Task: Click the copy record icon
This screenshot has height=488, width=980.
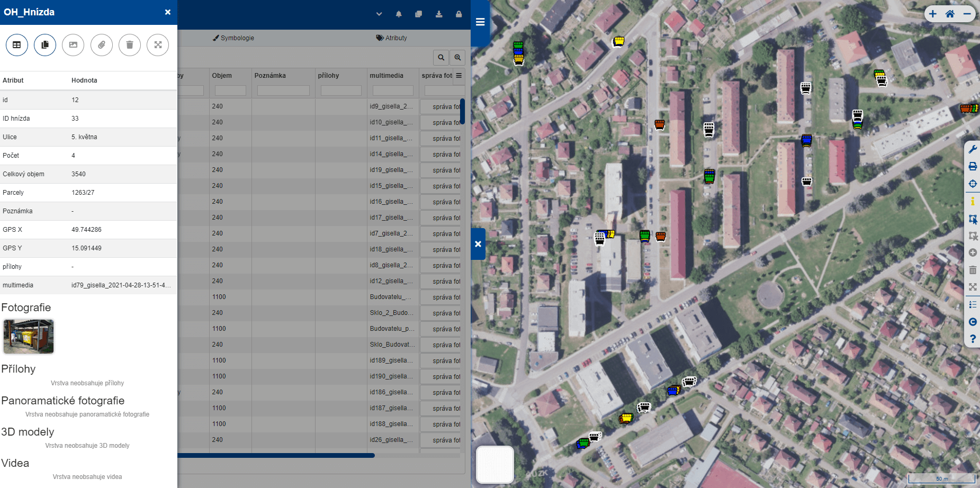Action: pos(45,45)
